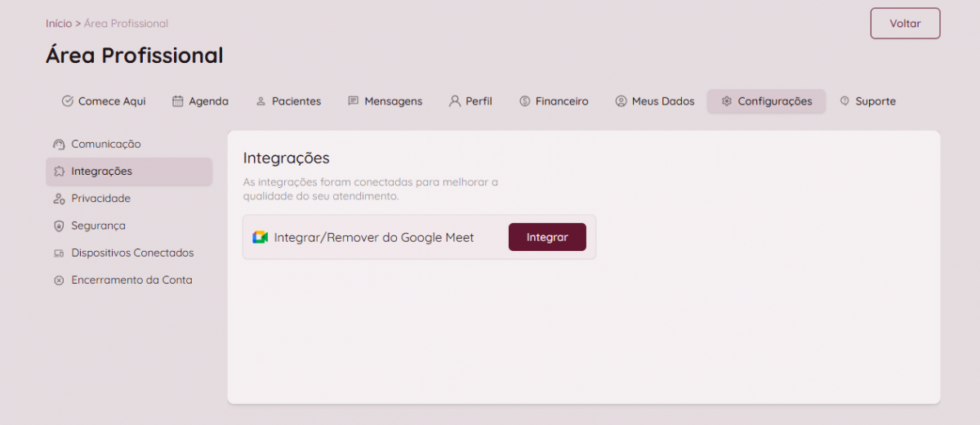Switch to the Pacientes tab
This screenshot has width=980, height=425.
288,101
